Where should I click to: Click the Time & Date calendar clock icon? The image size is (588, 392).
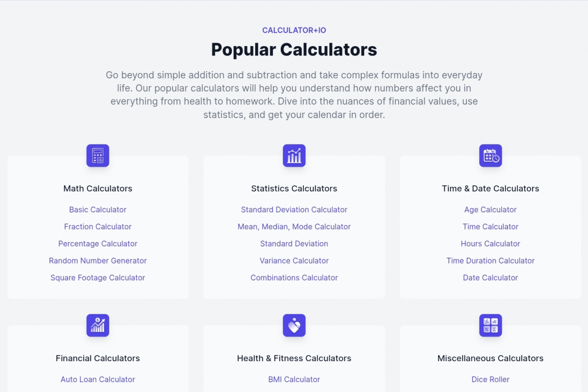[x=490, y=156]
